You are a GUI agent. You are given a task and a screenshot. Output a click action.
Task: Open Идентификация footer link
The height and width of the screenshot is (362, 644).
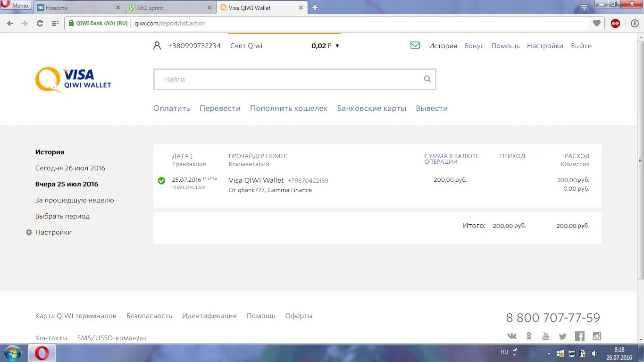(209, 316)
